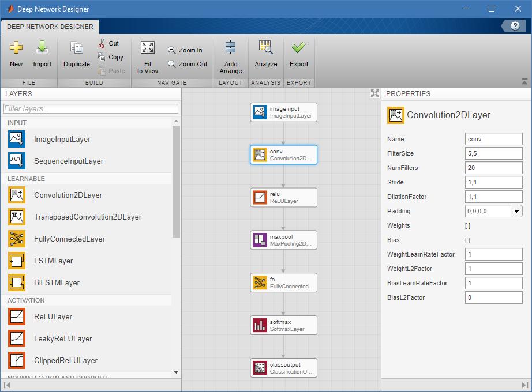Click the LEARNABLE category header
The width and height of the screenshot is (532, 392).
(26, 179)
